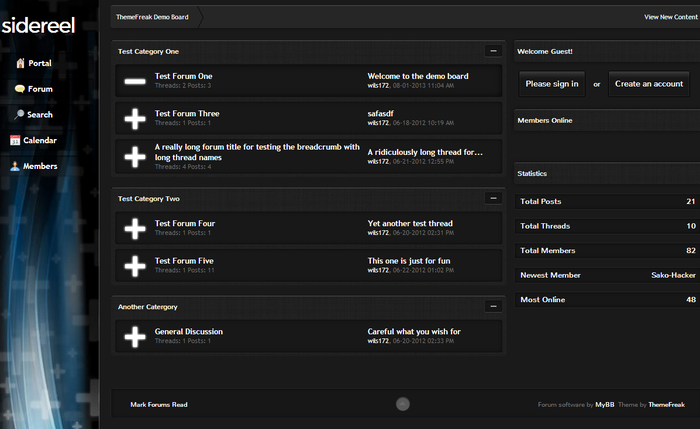
Task: Collapse the Test Category Two section
Action: 492,198
